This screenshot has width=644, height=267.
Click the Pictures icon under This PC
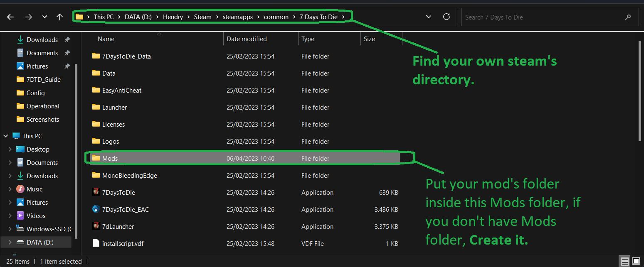[x=20, y=203]
